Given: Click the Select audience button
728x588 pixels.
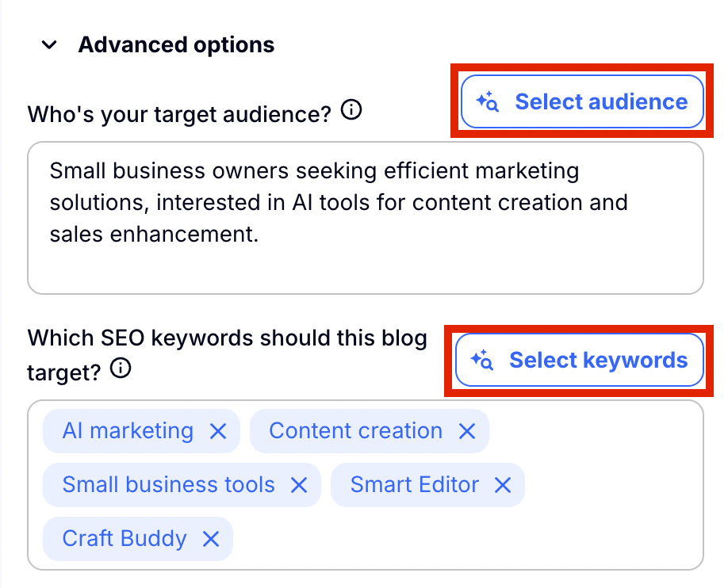Looking at the screenshot, I should pyautogui.click(x=582, y=101).
